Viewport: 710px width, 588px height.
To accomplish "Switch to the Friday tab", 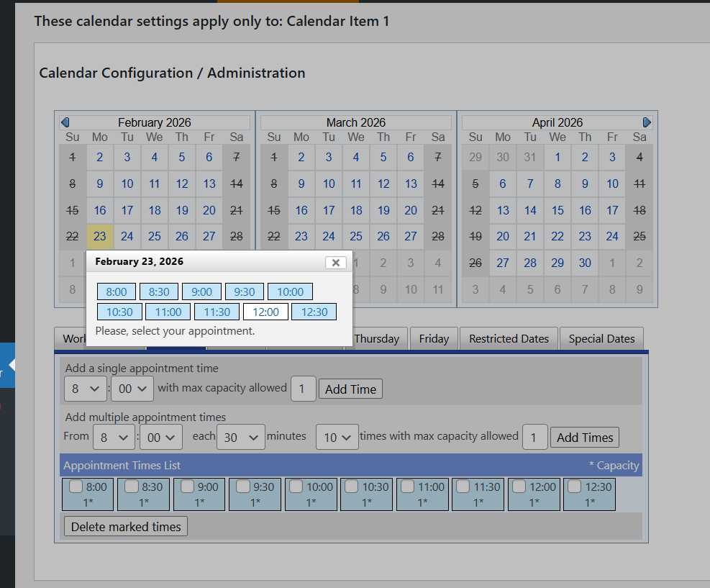I will 433,338.
